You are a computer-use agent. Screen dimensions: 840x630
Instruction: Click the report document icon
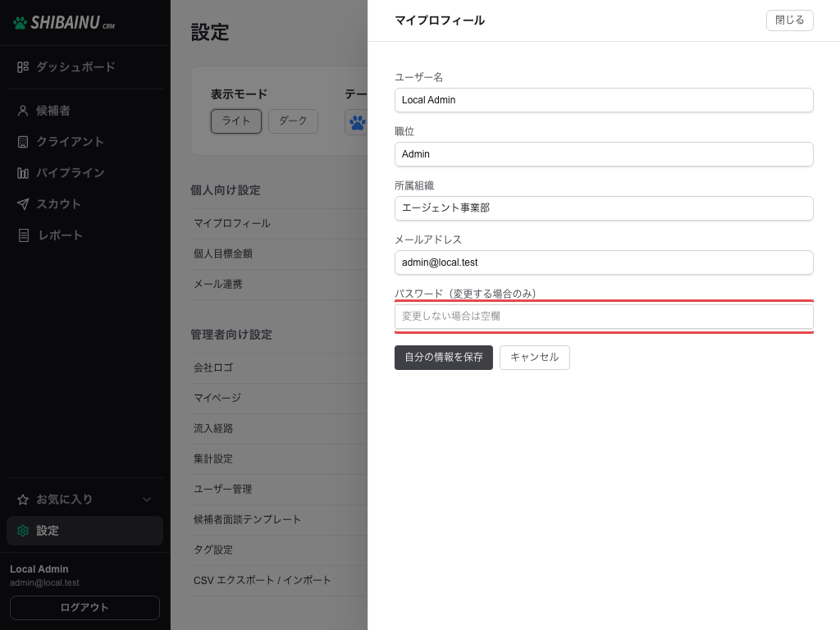point(24,235)
